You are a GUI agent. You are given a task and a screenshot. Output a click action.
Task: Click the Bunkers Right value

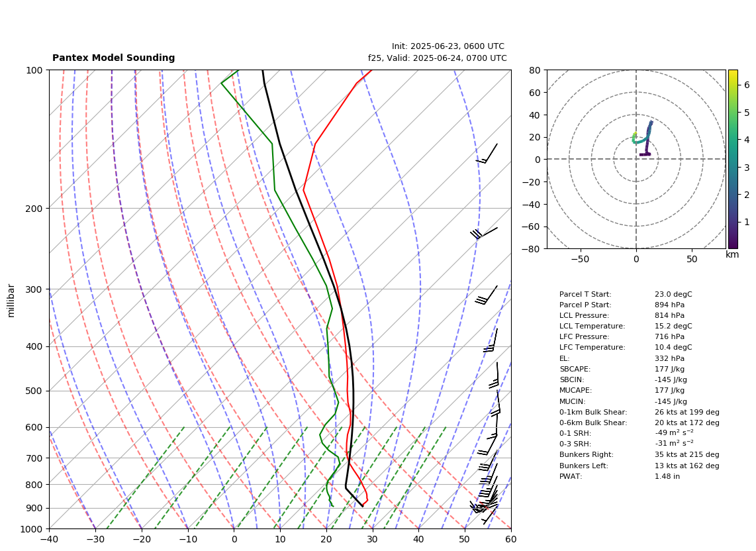pyautogui.click(x=687, y=454)
